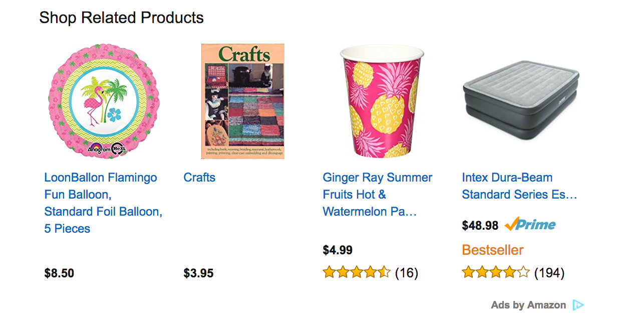Click the $3.95 Crafts price
This screenshot has height=326, width=644.
pyautogui.click(x=198, y=273)
